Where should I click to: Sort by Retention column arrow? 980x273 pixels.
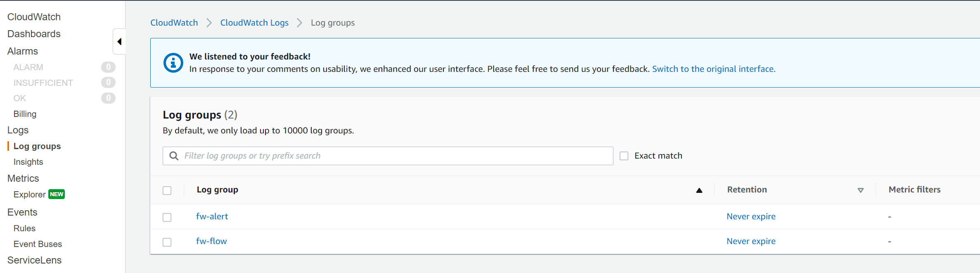861,190
